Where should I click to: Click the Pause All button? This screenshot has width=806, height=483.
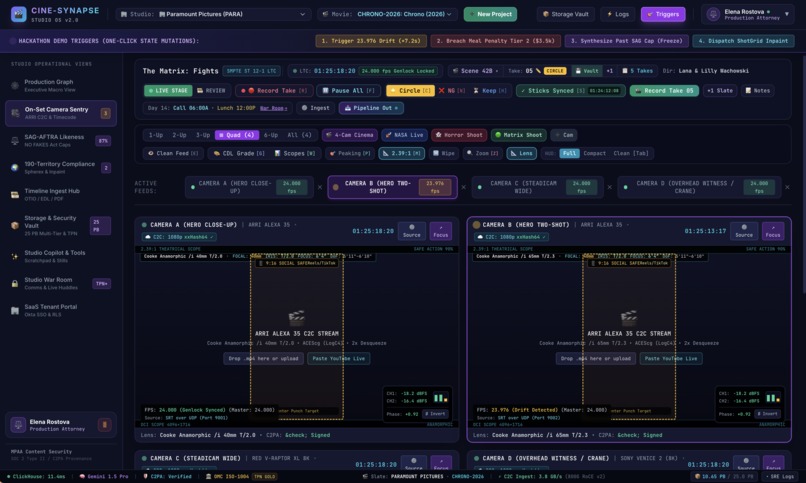348,90
